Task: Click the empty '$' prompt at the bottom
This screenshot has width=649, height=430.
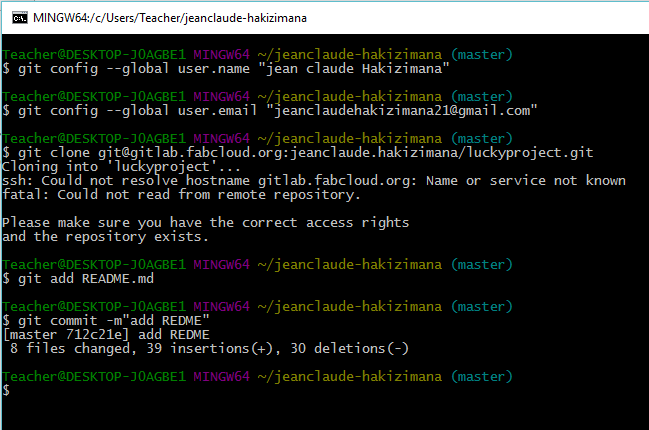Action: coord(6,390)
